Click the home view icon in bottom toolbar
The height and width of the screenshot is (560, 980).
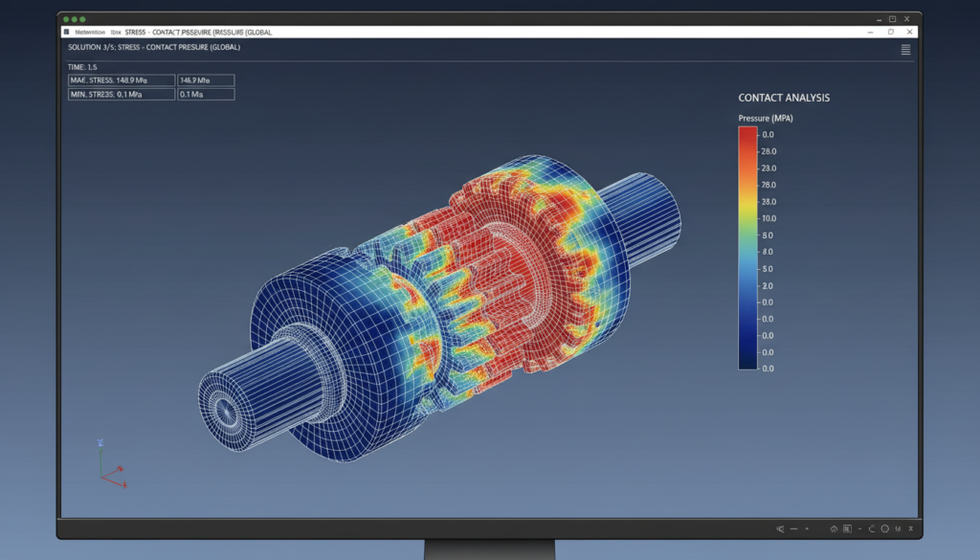click(x=834, y=528)
